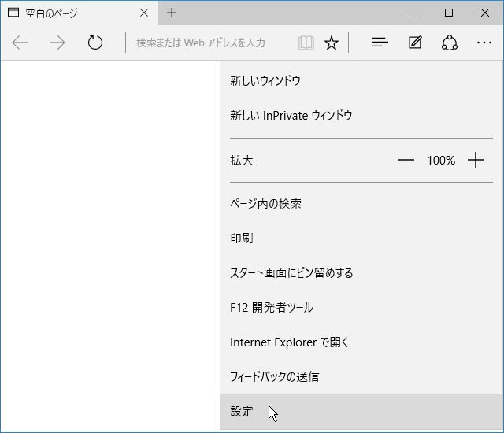
Task: Open a new tab with plus button
Action: coord(172,13)
